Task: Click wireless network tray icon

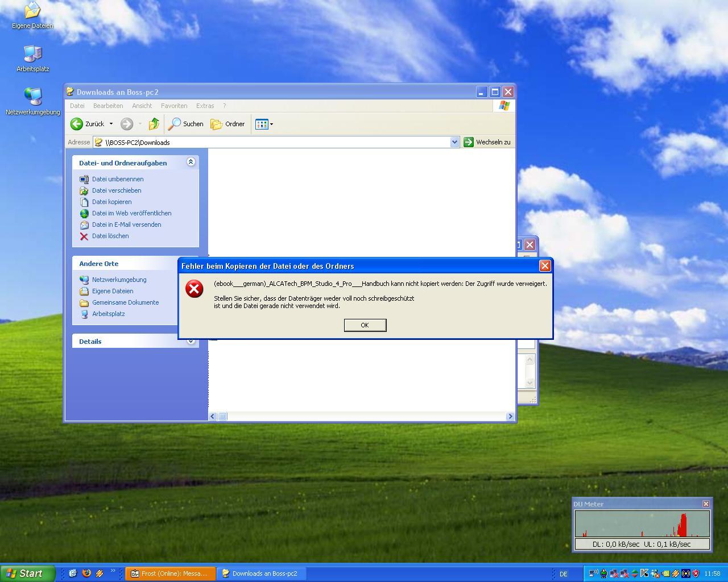Action: [x=593, y=573]
